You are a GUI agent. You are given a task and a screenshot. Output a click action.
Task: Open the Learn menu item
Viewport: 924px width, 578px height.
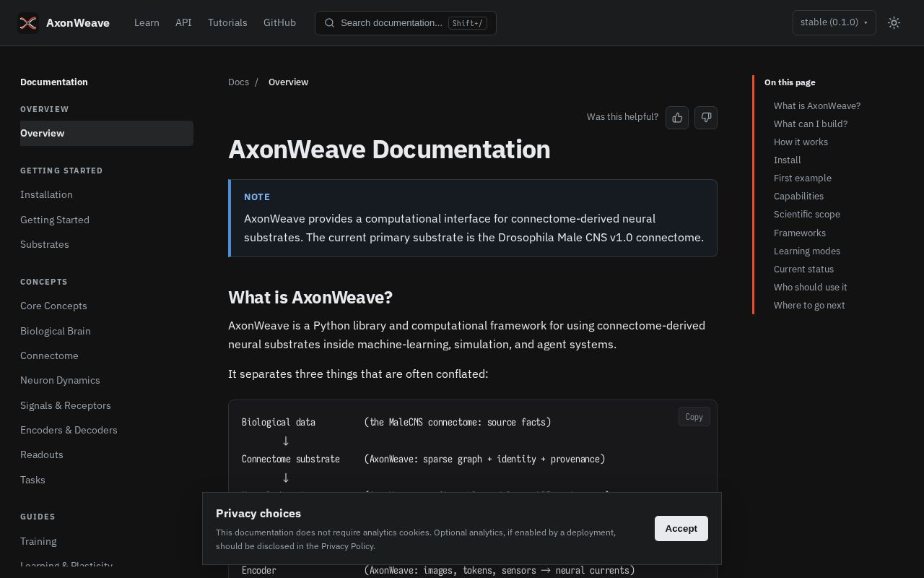pos(147,22)
